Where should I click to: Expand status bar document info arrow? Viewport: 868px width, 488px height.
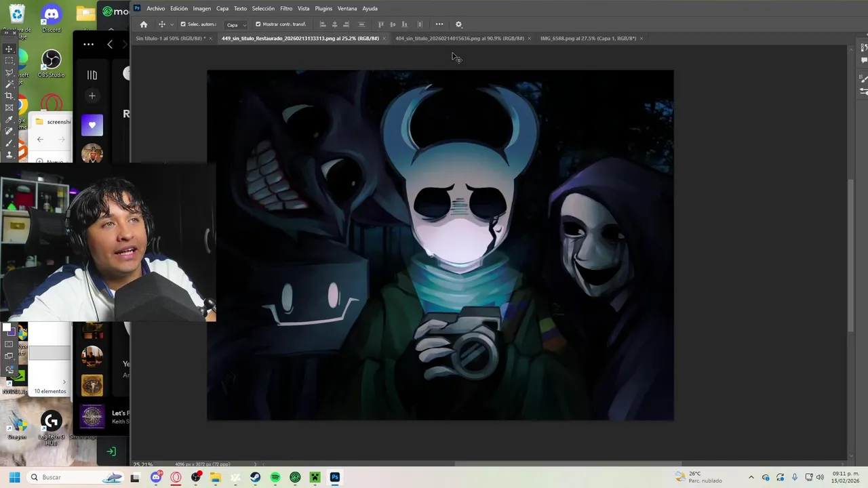tap(255, 464)
